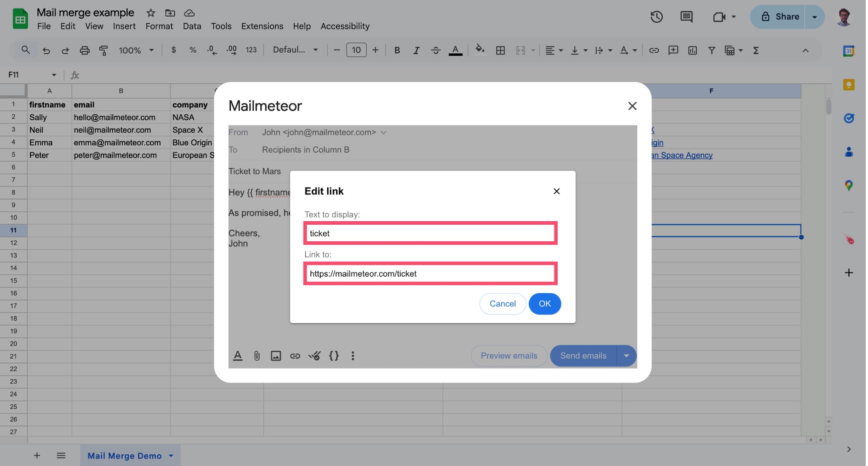Open version history clock icon
The width and height of the screenshot is (868, 466).
click(656, 17)
